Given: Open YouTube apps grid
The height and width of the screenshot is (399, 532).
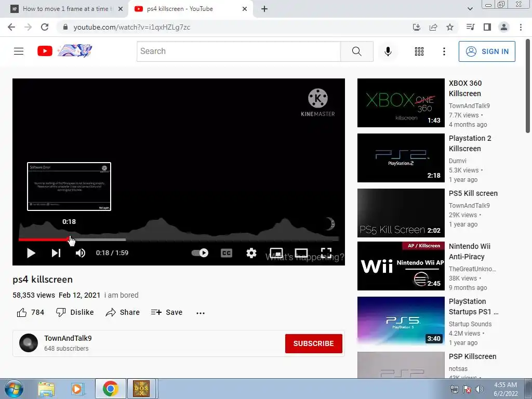Looking at the screenshot, I should point(419,51).
